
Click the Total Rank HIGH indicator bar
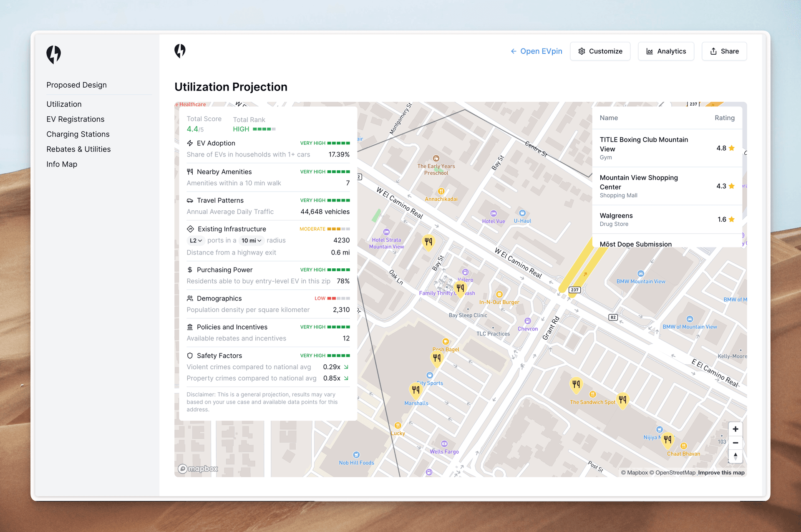click(x=264, y=129)
